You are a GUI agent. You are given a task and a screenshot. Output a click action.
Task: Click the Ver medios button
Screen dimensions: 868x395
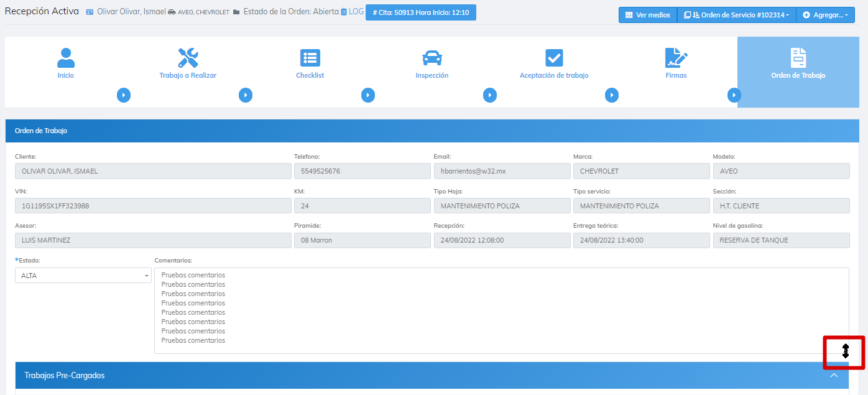pos(647,15)
